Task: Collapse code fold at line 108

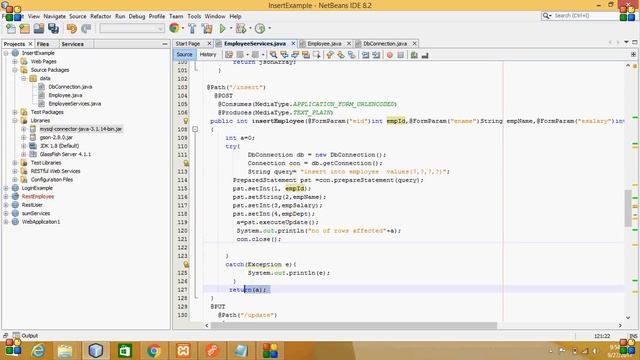Action: coord(195,129)
